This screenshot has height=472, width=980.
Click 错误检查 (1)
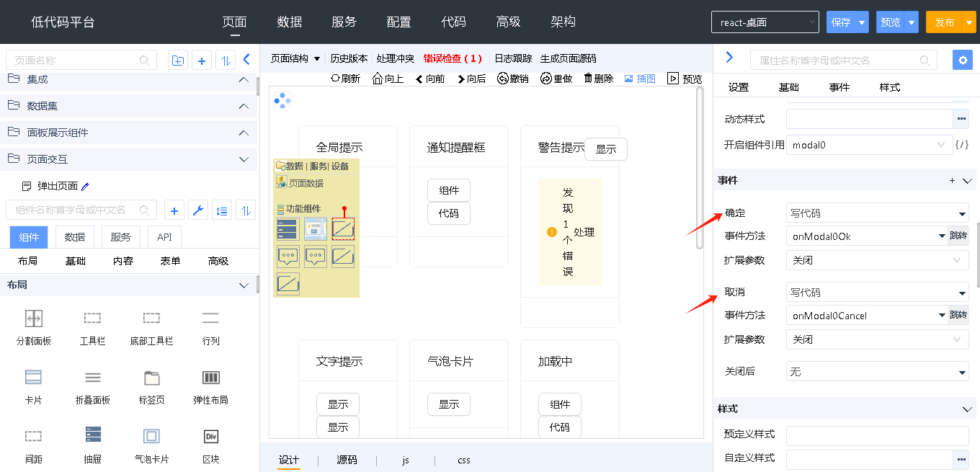453,58
